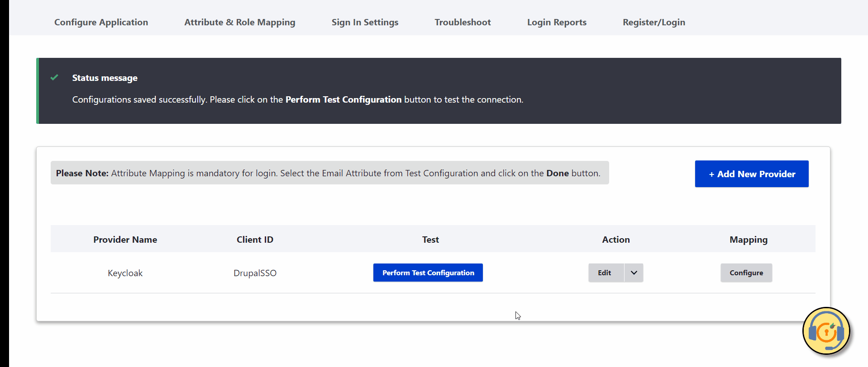Click Add New Provider button
This screenshot has width=868, height=367.
(751, 174)
